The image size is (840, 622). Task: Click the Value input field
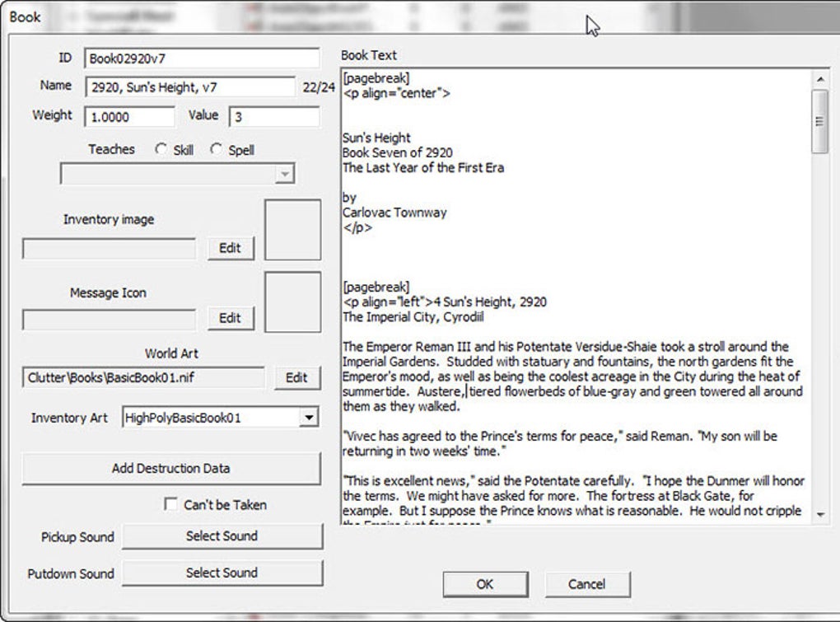tap(274, 117)
